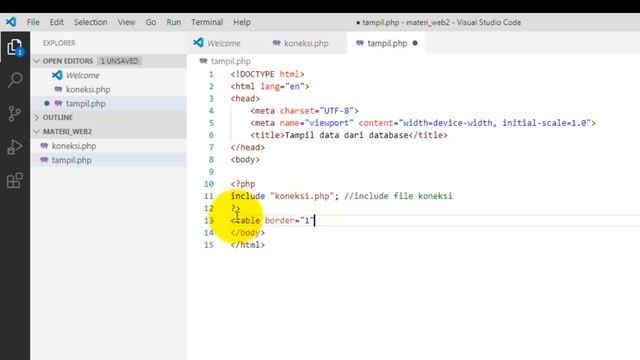
Task: Open the Extensions view
Action: pyautogui.click(x=15, y=180)
